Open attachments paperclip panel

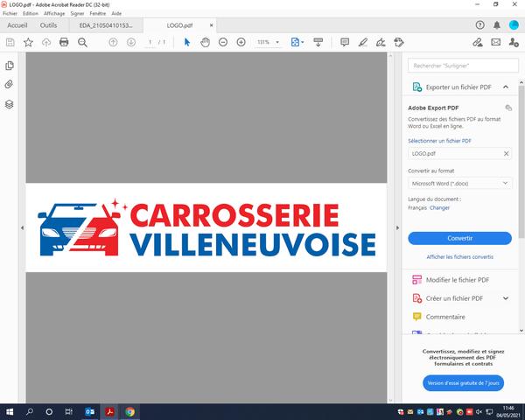[x=10, y=84]
